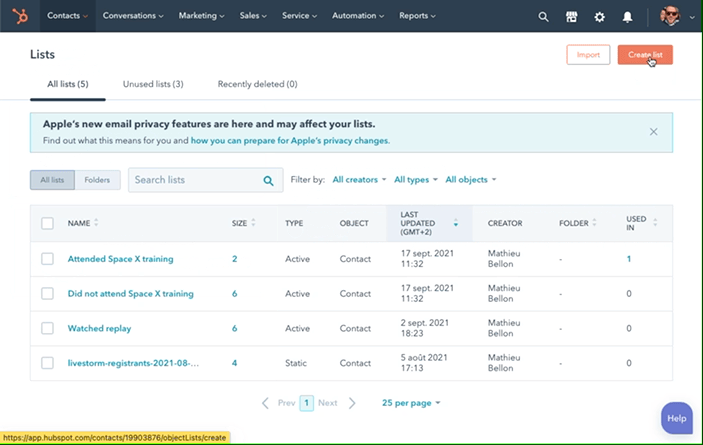Open the All types filter
The image size is (703, 445).
click(416, 180)
